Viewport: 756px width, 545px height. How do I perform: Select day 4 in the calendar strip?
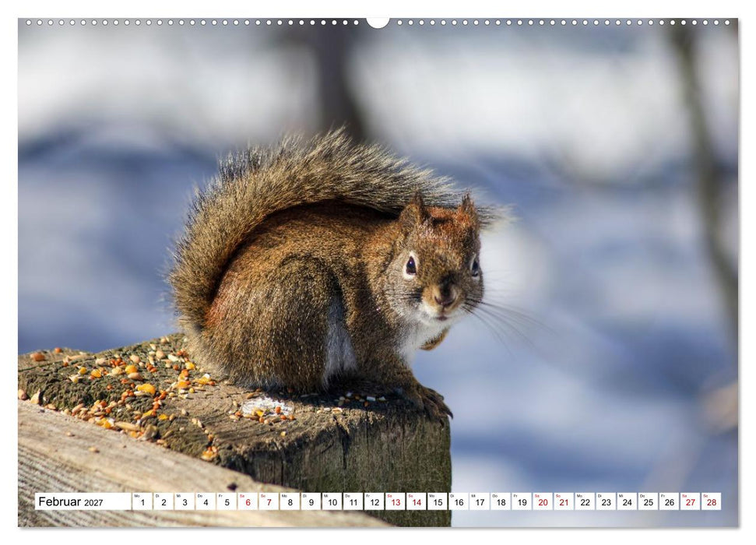pyautogui.click(x=206, y=501)
